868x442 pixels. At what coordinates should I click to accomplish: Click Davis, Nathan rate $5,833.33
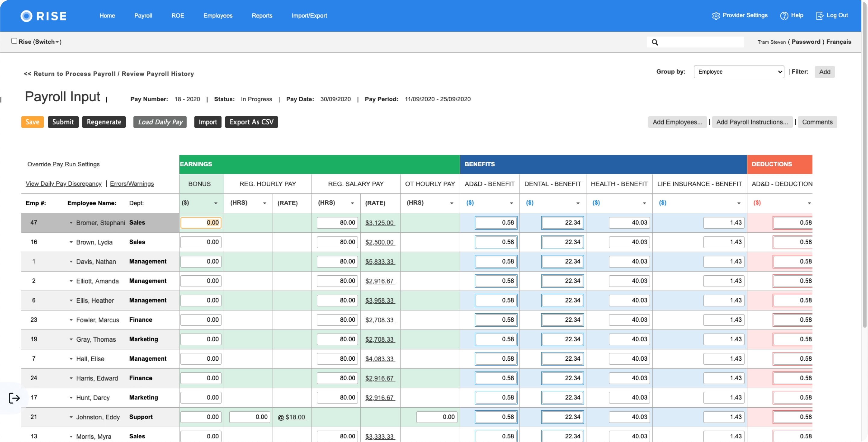point(380,262)
